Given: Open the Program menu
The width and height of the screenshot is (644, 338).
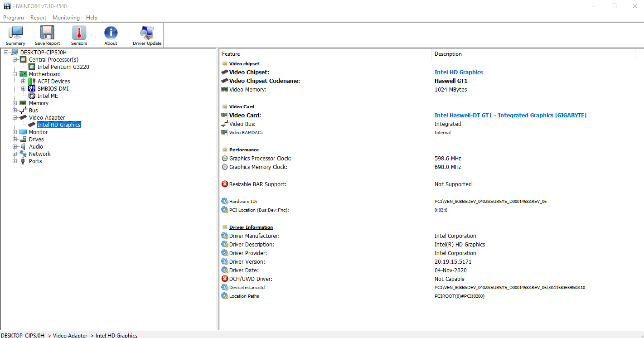Looking at the screenshot, I should (x=14, y=18).
